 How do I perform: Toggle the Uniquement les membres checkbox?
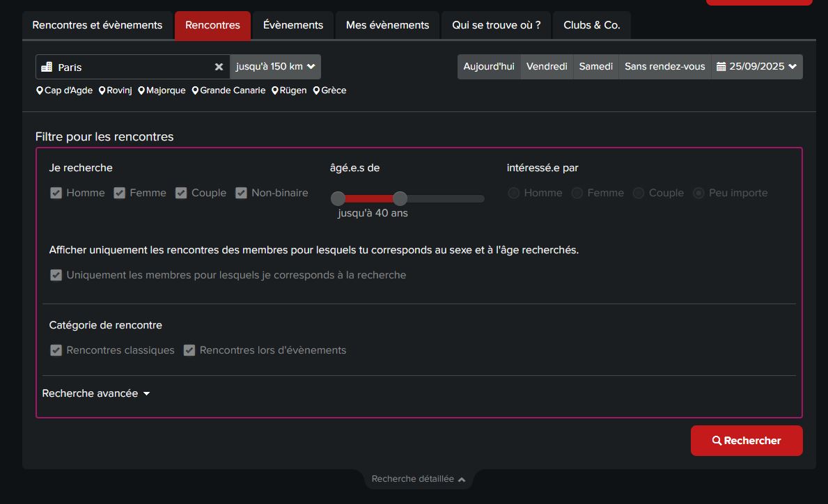pyautogui.click(x=56, y=275)
